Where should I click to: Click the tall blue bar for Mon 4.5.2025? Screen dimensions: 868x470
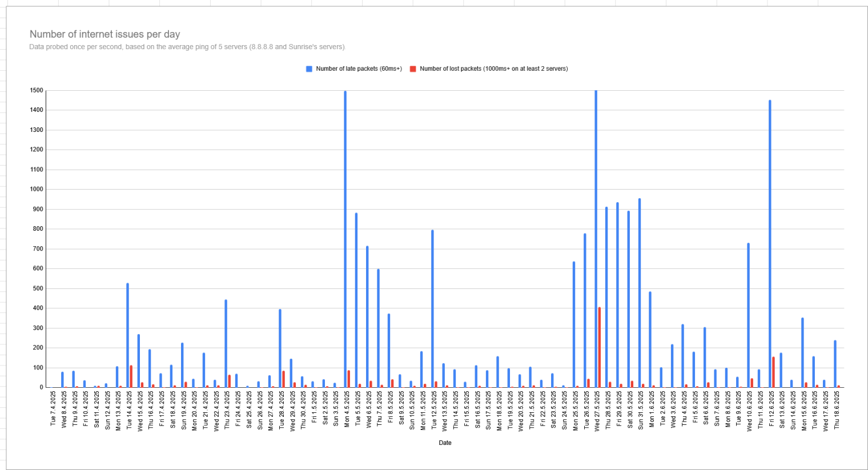[345, 240]
